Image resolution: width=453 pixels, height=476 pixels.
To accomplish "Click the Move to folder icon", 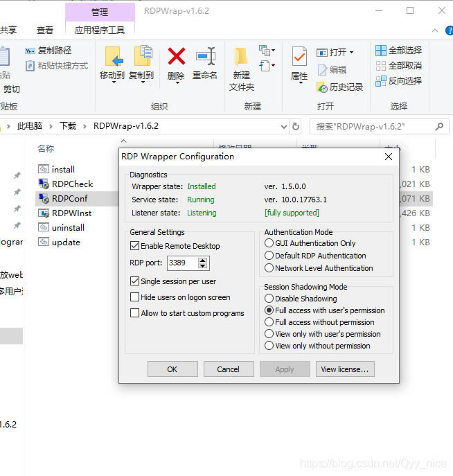I will 113,56.
